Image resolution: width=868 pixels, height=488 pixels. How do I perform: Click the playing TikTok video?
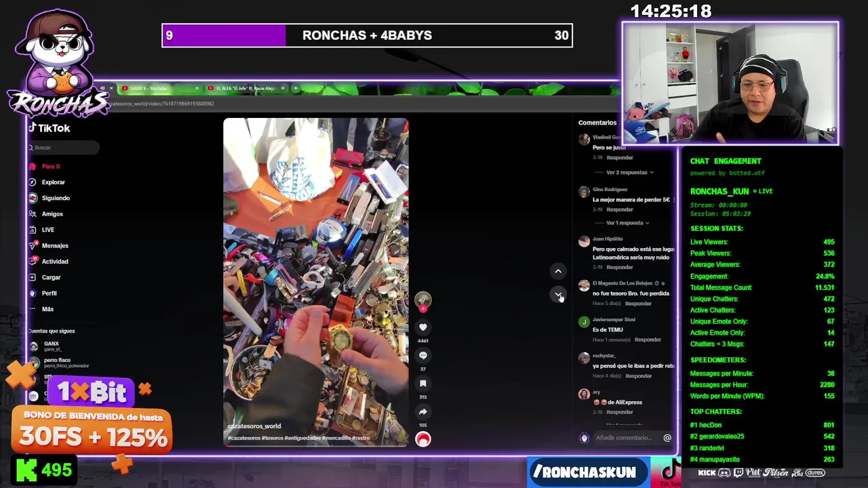click(x=316, y=282)
